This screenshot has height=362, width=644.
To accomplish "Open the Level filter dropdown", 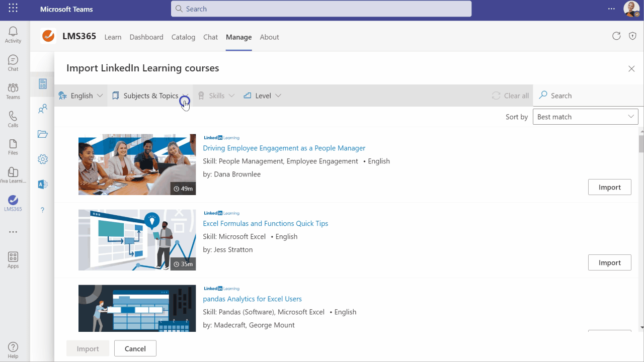I will [x=262, y=96].
